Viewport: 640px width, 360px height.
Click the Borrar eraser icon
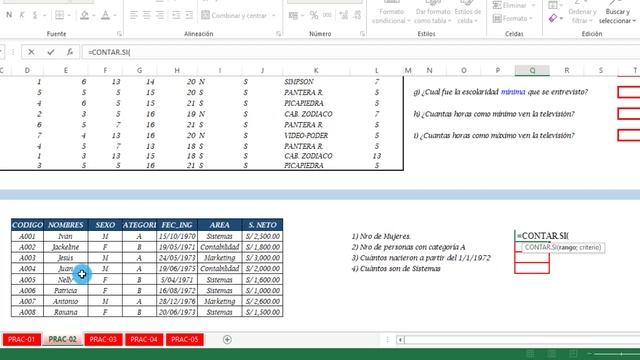pyautogui.click(x=553, y=18)
